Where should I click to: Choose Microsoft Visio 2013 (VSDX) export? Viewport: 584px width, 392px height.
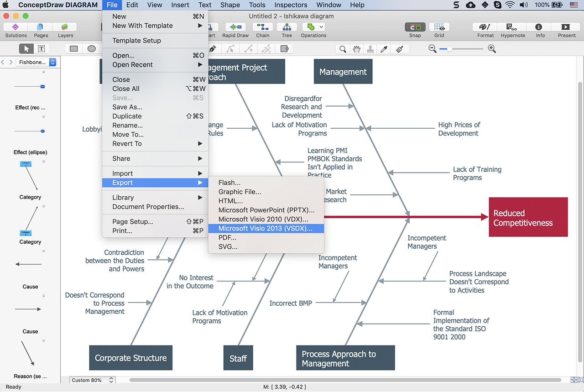coord(265,228)
